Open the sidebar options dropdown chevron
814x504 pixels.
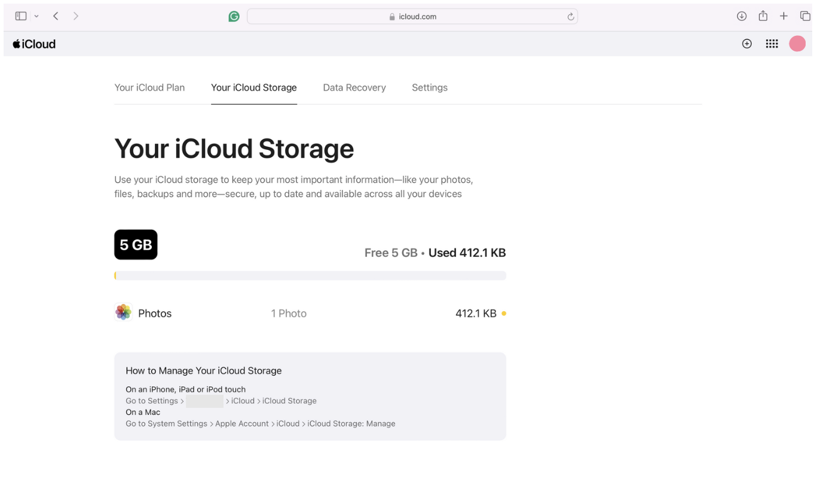point(36,16)
